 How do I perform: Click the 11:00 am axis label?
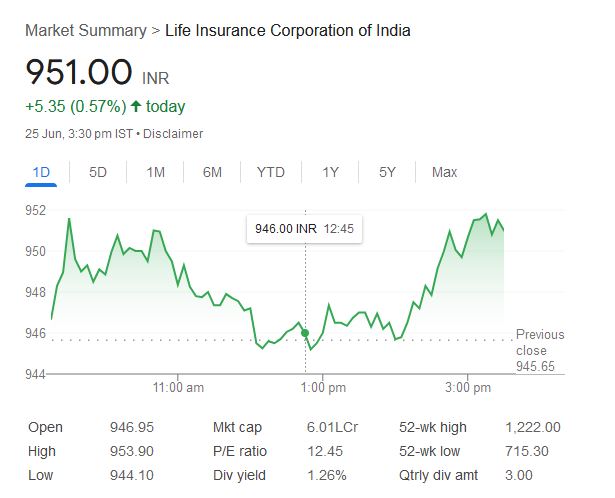[179, 387]
